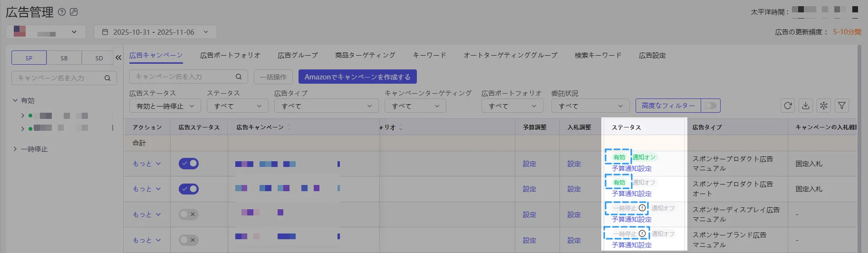The image size is (868, 253).
Task: Click the 高度なフィルター button
Action: (x=668, y=106)
